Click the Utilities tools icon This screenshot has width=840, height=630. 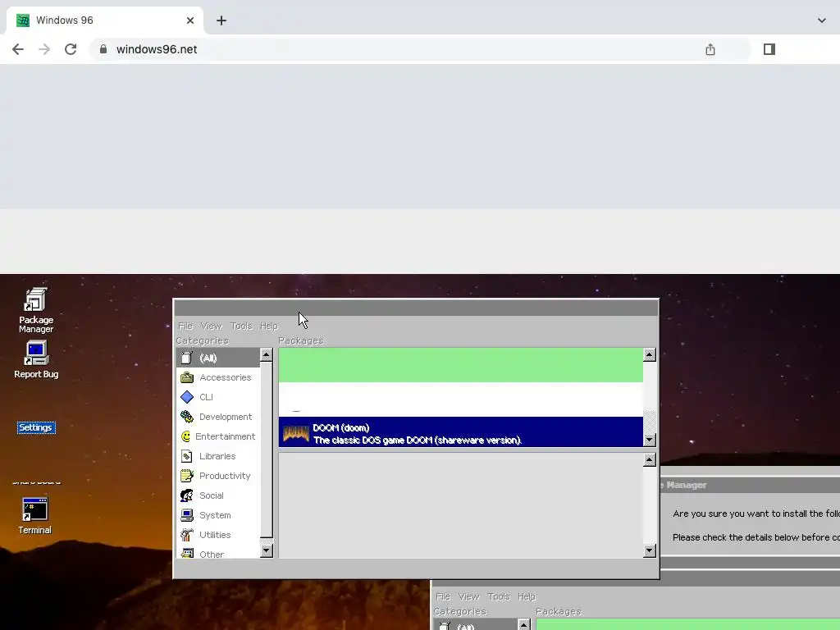coord(187,535)
